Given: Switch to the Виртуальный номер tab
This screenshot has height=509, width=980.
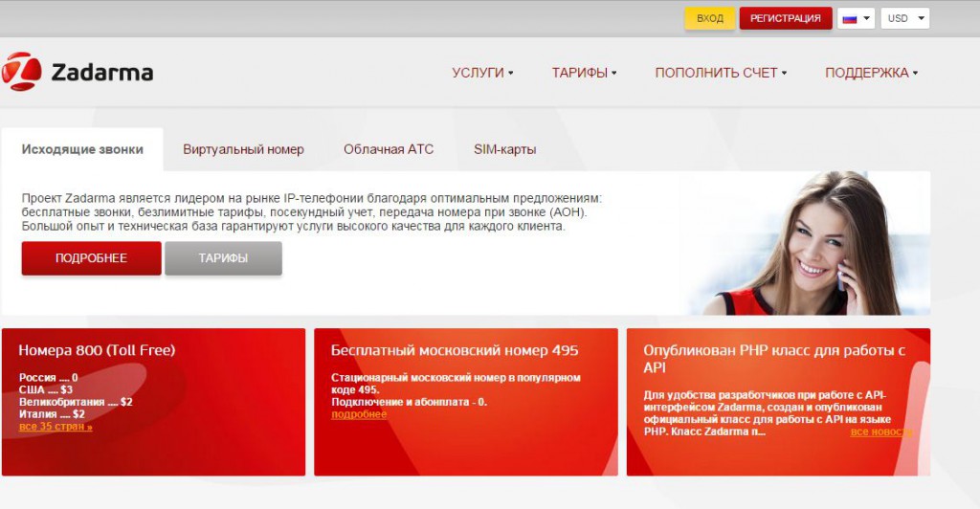Looking at the screenshot, I should click(243, 149).
